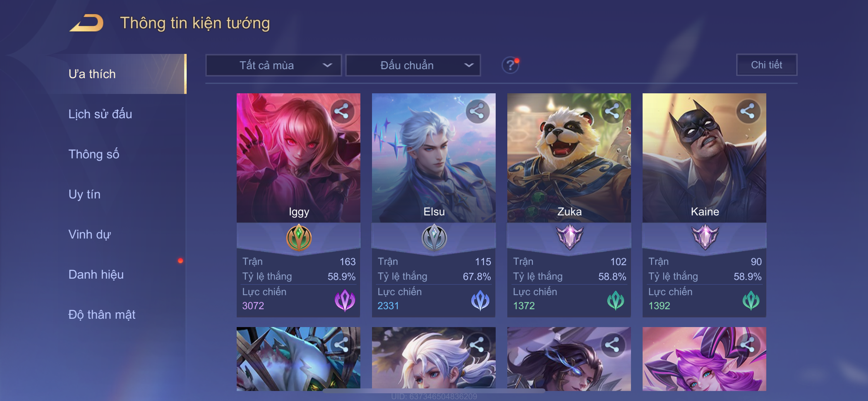Image resolution: width=868 pixels, height=401 pixels.
Task: Share the Elsu hero card
Action: tap(477, 111)
